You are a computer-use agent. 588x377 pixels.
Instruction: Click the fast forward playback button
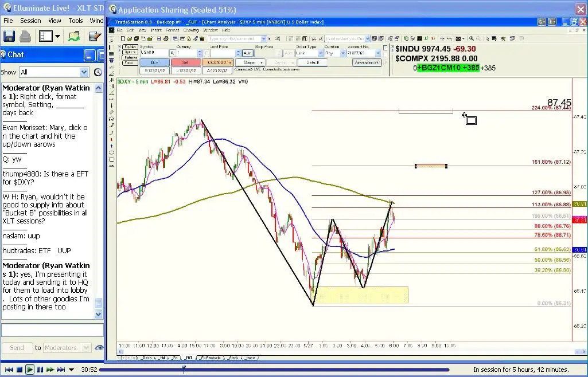point(50,370)
